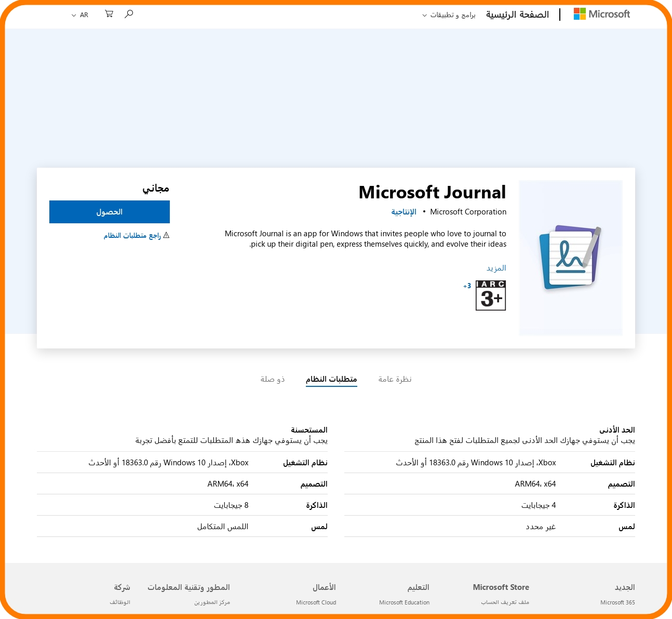Screen dimensions: 672x619
Task: Click Microsoft Store footer heading
Action: pyautogui.click(x=501, y=587)
